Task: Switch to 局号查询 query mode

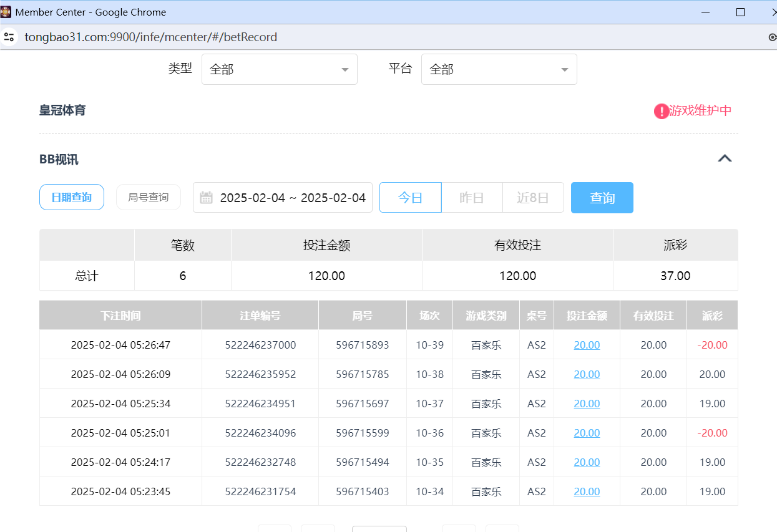Action: (x=148, y=196)
